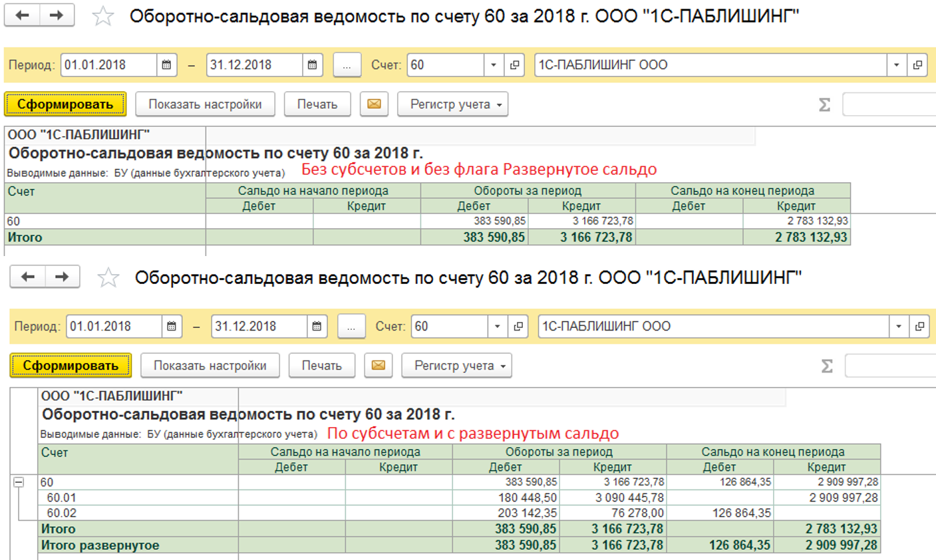936x560 pixels.
Task: Expand organization dropdown in upper report
Action: pyautogui.click(x=897, y=65)
